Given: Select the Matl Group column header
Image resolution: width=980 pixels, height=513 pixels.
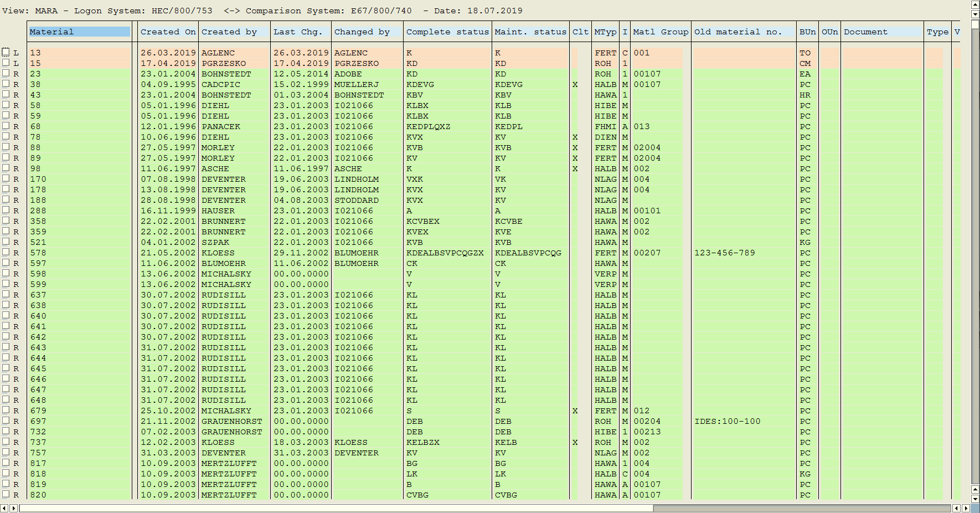Looking at the screenshot, I should click(x=661, y=32).
